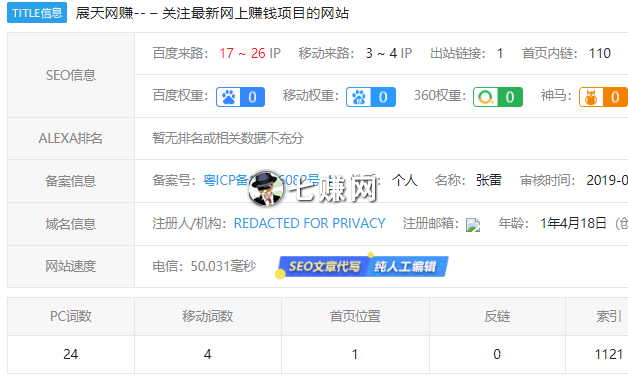Click the 反链 column header
Viewport: 628px width, 378px height.
pos(497,316)
